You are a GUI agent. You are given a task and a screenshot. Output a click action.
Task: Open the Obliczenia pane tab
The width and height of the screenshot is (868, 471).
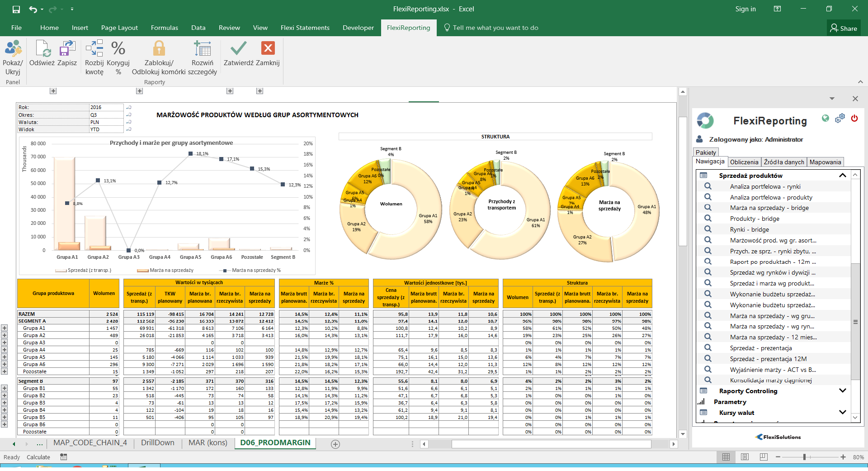point(744,162)
